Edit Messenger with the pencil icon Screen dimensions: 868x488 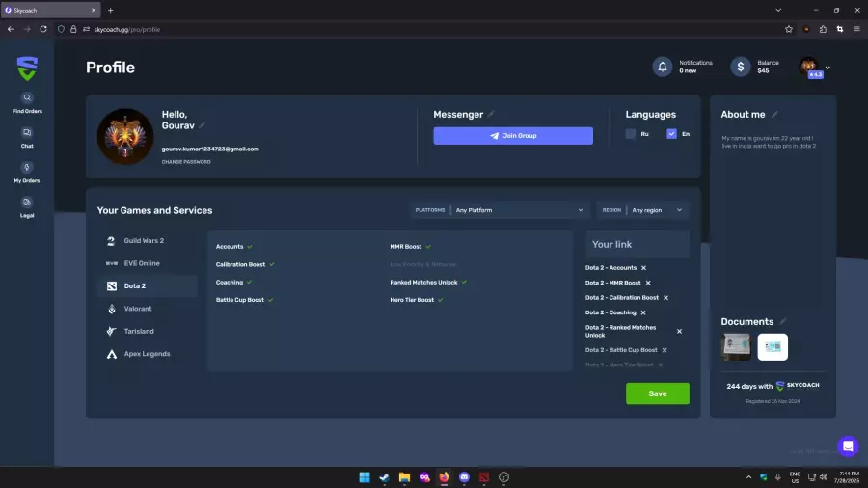[491, 114]
